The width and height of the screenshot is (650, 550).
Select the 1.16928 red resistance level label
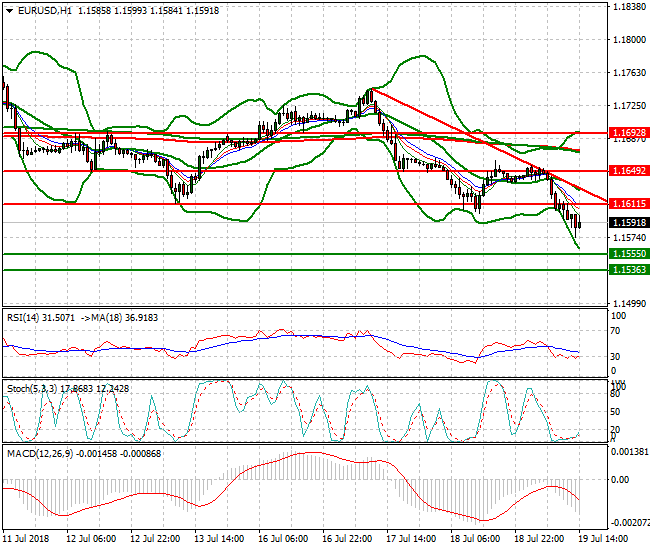tap(629, 132)
